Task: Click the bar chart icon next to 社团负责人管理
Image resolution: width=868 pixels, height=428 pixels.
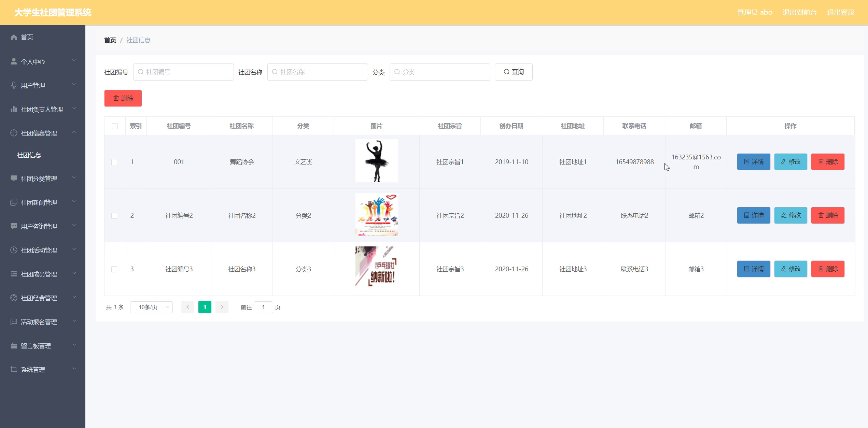Action: click(x=14, y=109)
